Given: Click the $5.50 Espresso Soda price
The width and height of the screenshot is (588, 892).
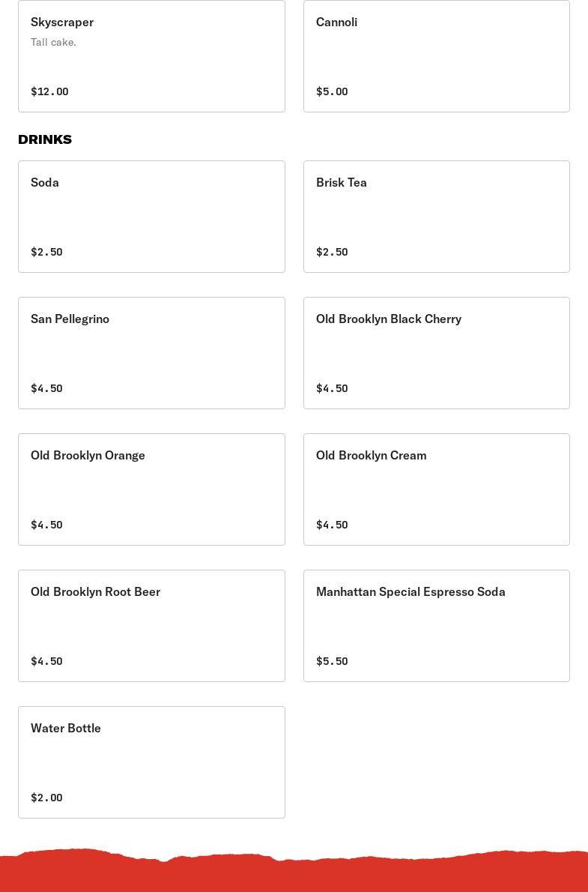Looking at the screenshot, I should click(x=332, y=661).
